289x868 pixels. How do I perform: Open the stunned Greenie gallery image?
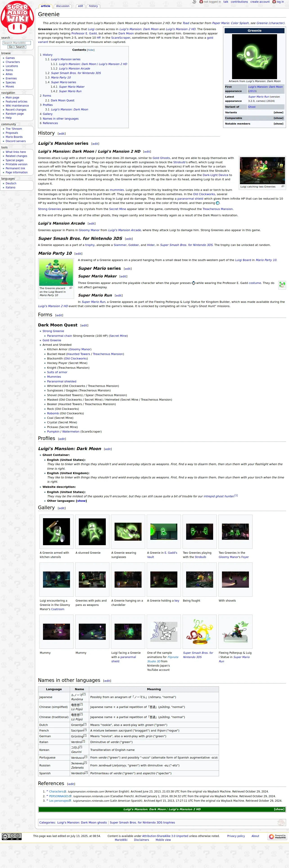(x=92, y=531)
